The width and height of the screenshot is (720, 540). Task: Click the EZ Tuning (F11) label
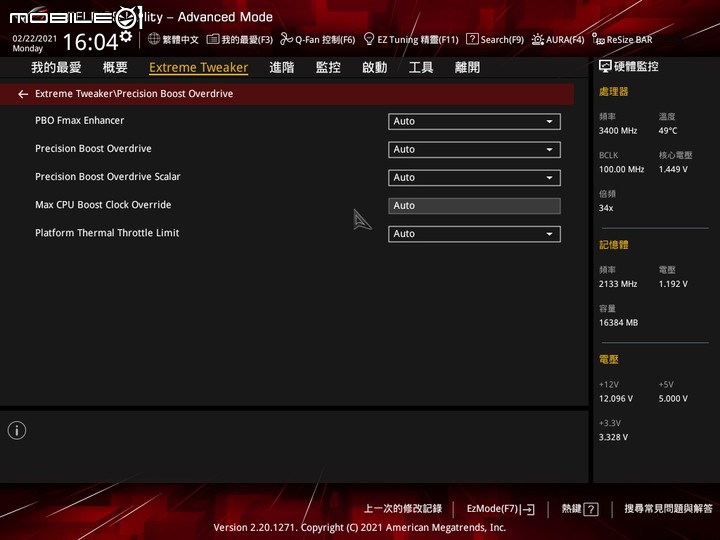(x=418, y=39)
